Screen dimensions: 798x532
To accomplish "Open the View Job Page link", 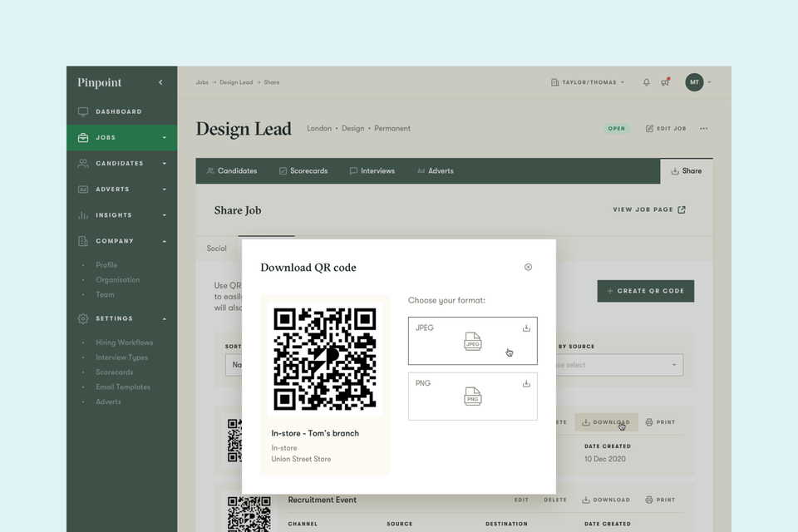I will point(649,209).
